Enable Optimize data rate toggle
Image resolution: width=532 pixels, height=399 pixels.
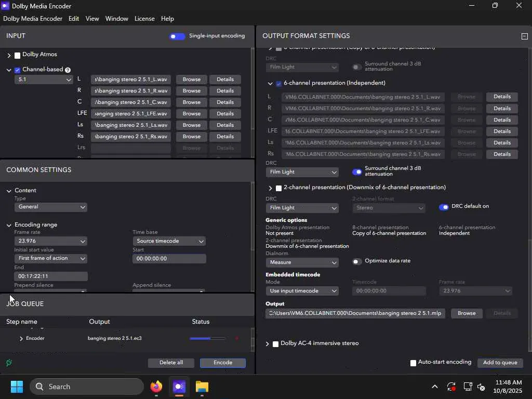(356, 261)
